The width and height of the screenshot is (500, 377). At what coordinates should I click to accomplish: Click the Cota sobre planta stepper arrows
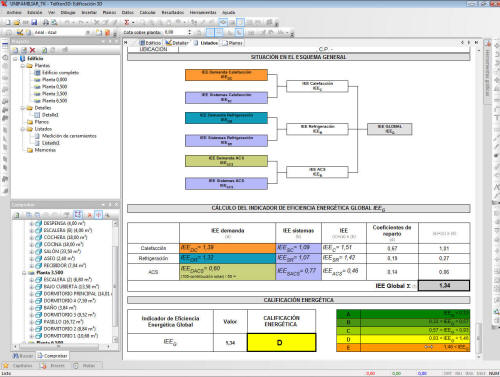(x=190, y=32)
